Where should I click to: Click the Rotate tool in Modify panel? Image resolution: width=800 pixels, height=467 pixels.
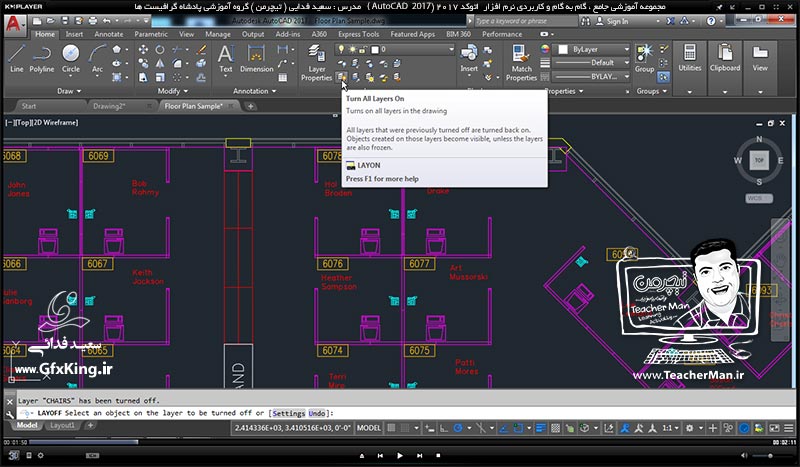coord(160,50)
